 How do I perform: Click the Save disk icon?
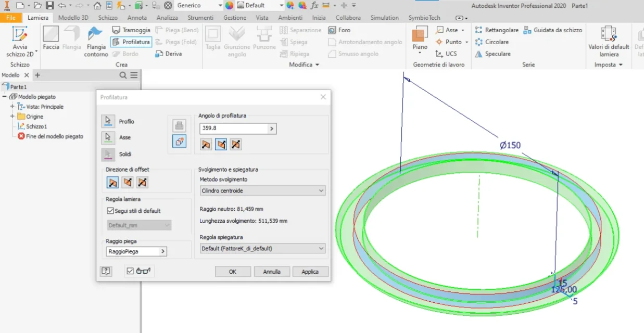pyautogui.click(x=50, y=5)
